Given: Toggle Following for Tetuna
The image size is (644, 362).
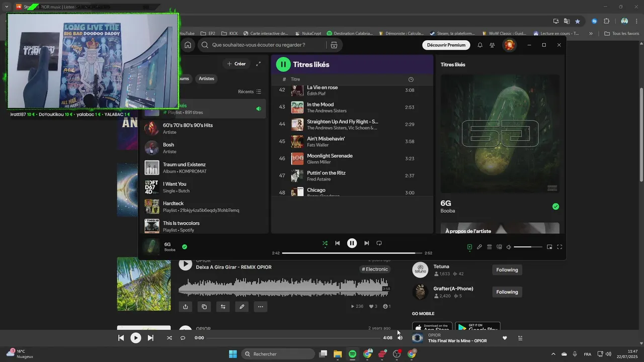Looking at the screenshot, I should click(507, 270).
